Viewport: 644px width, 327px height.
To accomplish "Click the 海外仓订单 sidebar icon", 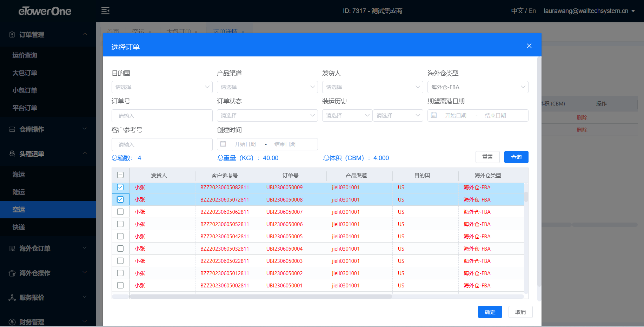I will click(x=12, y=248).
